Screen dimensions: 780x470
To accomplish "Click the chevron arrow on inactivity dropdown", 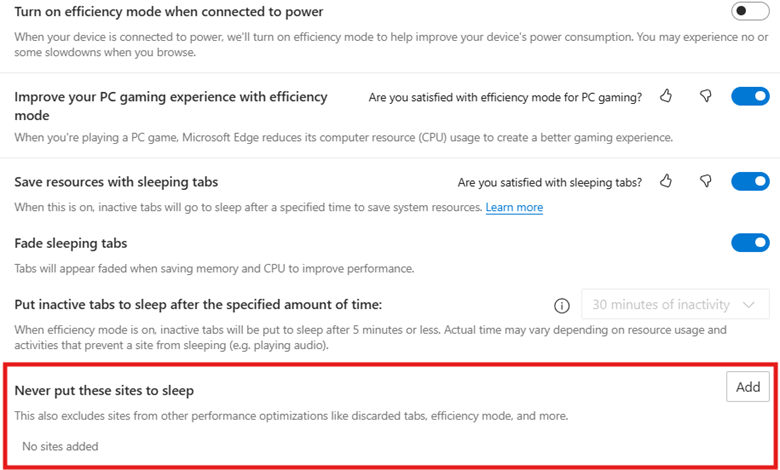I will (x=750, y=305).
